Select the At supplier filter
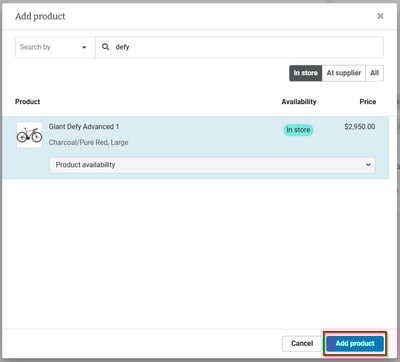 click(344, 73)
